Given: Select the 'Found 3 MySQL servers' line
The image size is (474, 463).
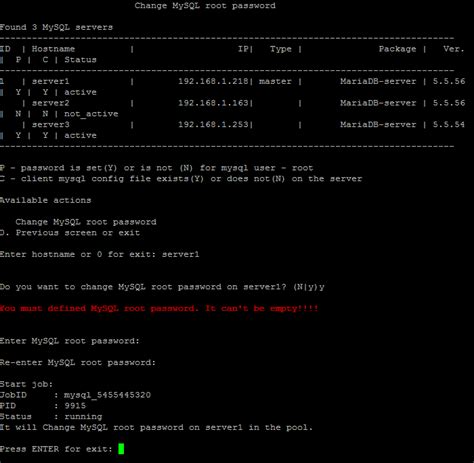Looking at the screenshot, I should [x=56, y=27].
